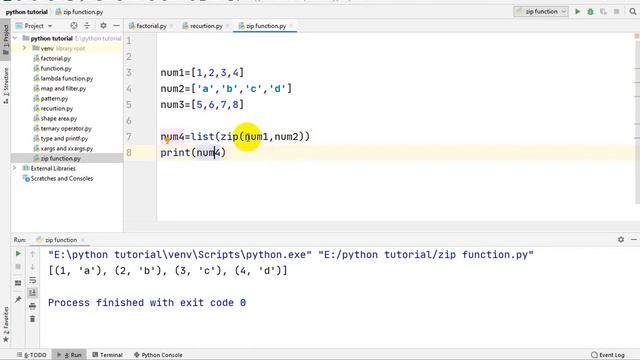Clear all console output trash icon

(33, 319)
